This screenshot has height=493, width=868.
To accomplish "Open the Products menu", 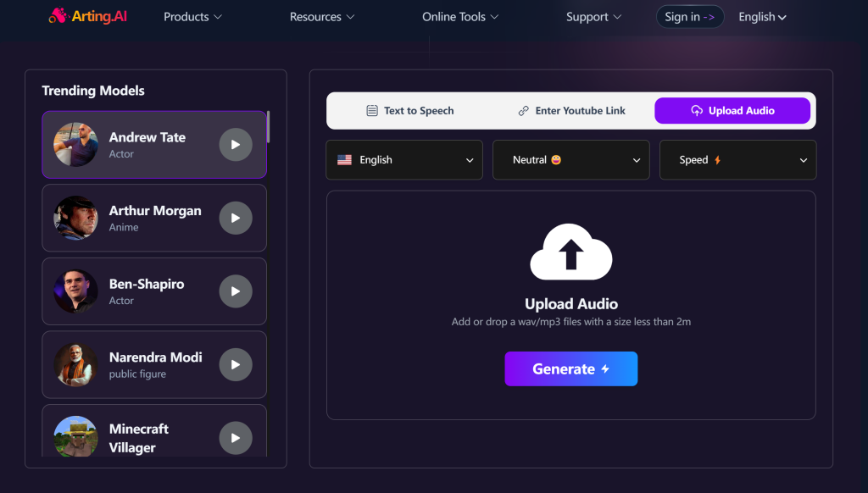I will click(x=192, y=17).
